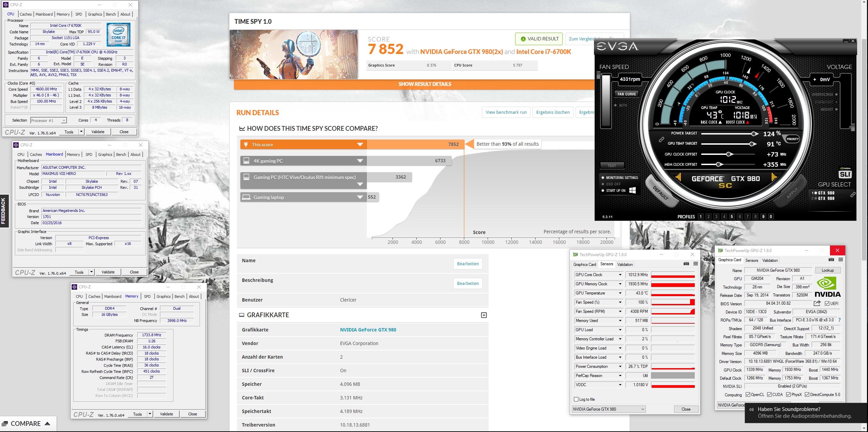
Task: Toggle KBOOST in EVGA Precision
Action: 829,109
